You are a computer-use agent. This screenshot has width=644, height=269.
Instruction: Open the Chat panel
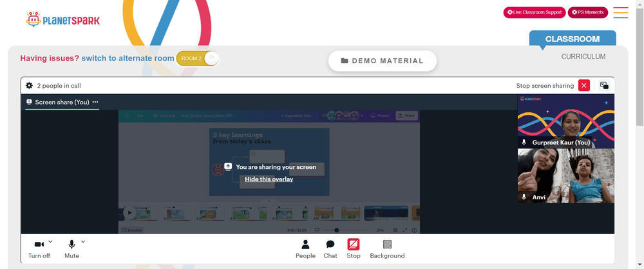(330, 249)
